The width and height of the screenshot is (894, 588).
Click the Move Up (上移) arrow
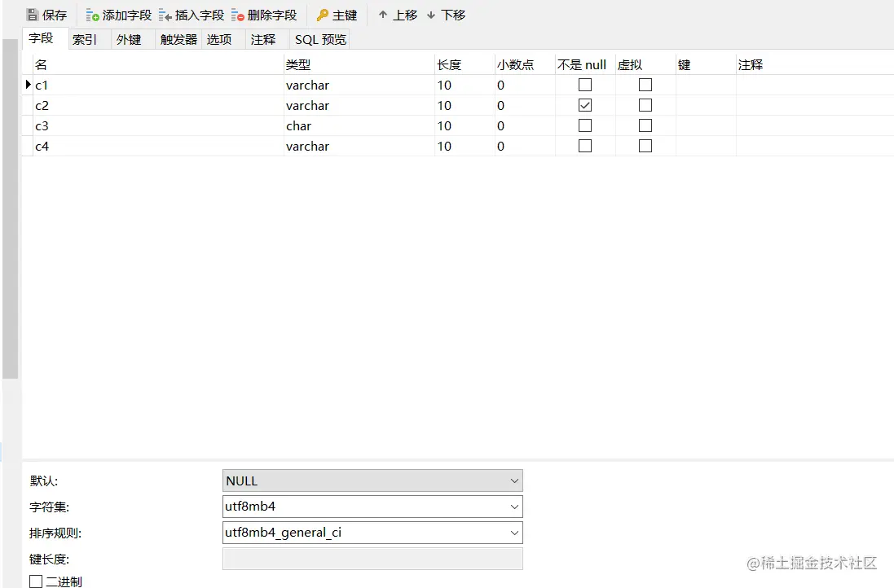[x=383, y=15]
